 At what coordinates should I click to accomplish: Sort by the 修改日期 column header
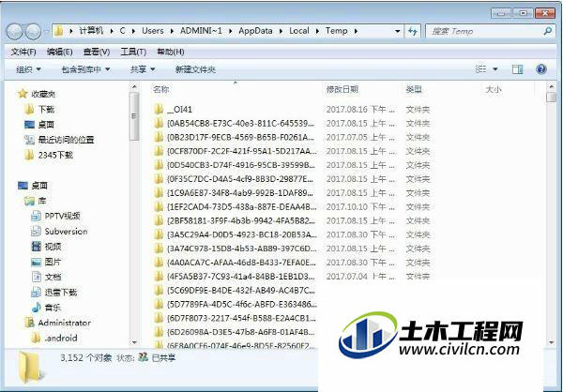[x=342, y=89]
